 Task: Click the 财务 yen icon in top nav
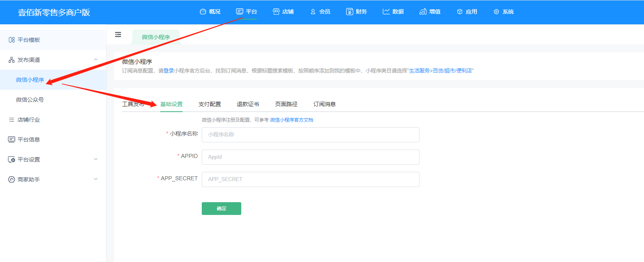(350, 12)
